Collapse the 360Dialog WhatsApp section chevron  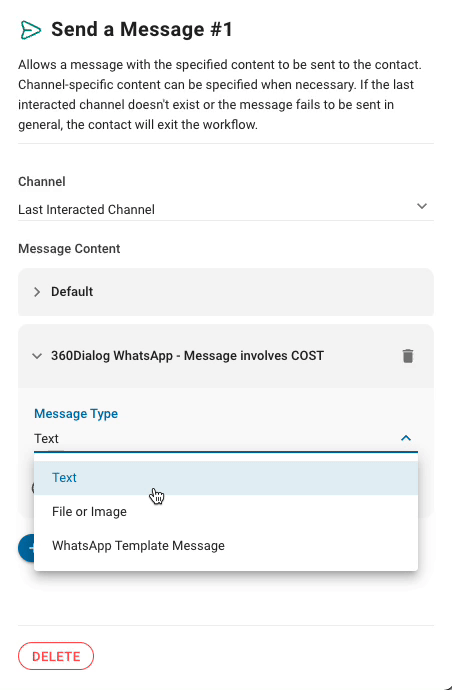(37, 356)
